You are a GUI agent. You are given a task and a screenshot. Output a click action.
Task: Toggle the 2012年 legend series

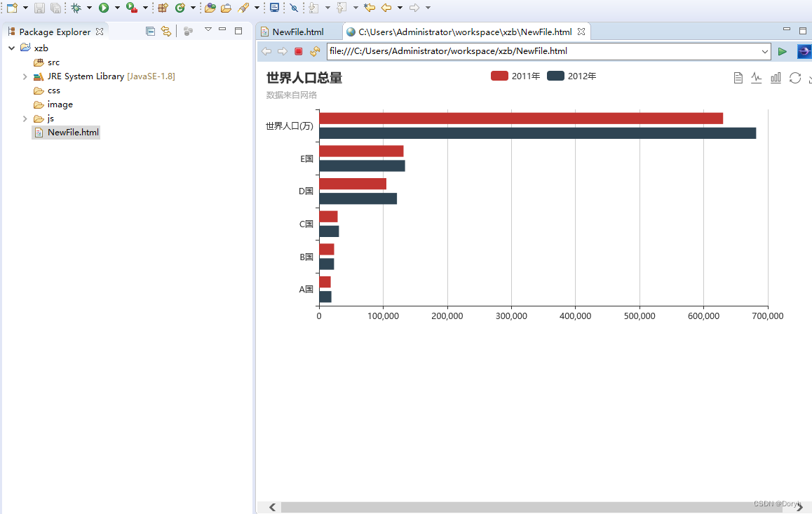(571, 76)
